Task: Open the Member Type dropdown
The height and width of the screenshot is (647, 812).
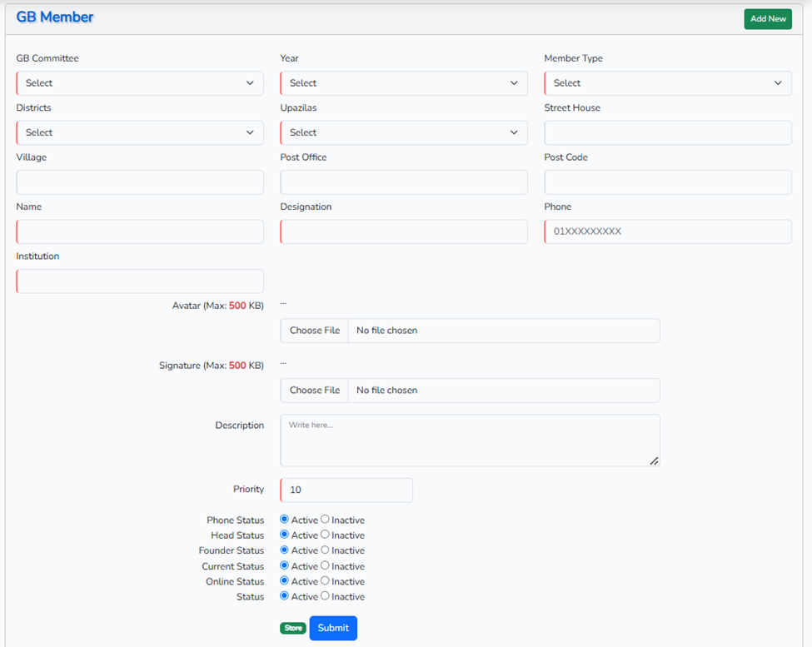Action: pyautogui.click(x=667, y=83)
